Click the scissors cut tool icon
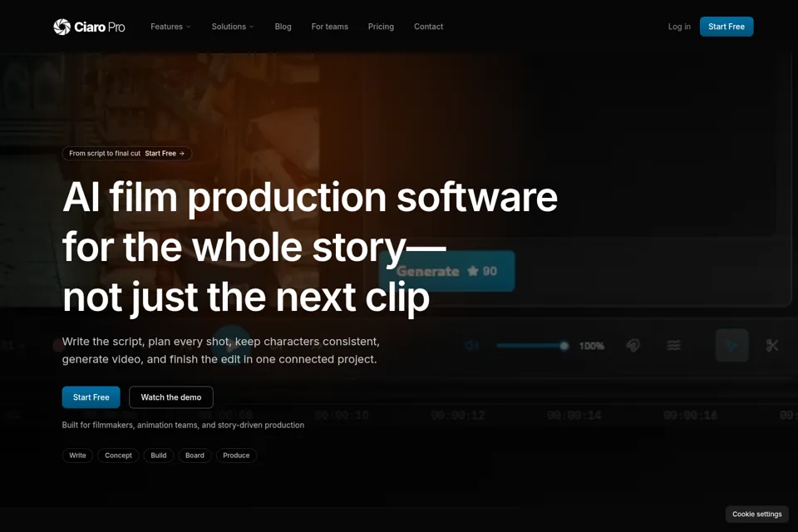The height and width of the screenshot is (532, 798). (x=772, y=346)
